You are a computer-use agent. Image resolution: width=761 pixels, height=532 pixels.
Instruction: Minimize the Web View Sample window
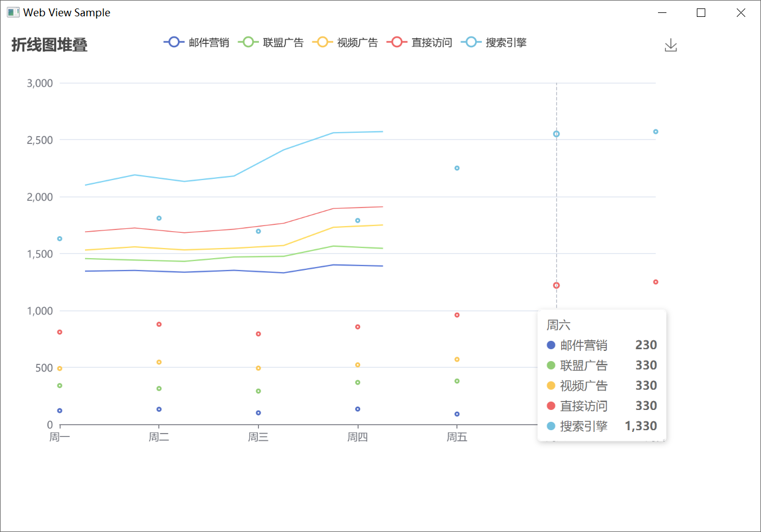pyautogui.click(x=662, y=12)
